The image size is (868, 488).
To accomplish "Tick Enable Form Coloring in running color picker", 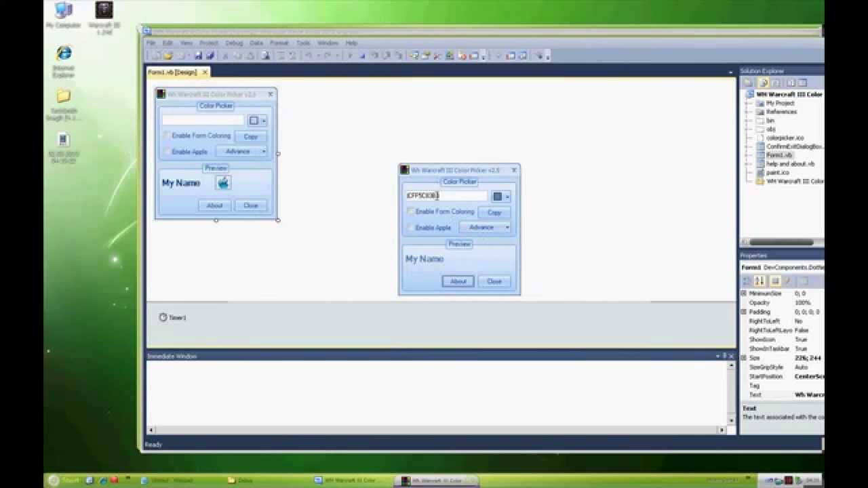I will 411,211.
